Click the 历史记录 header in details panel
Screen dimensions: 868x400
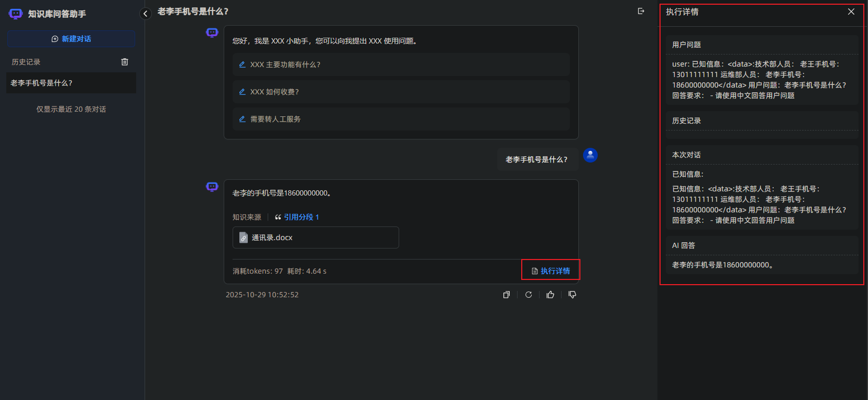[x=687, y=121]
